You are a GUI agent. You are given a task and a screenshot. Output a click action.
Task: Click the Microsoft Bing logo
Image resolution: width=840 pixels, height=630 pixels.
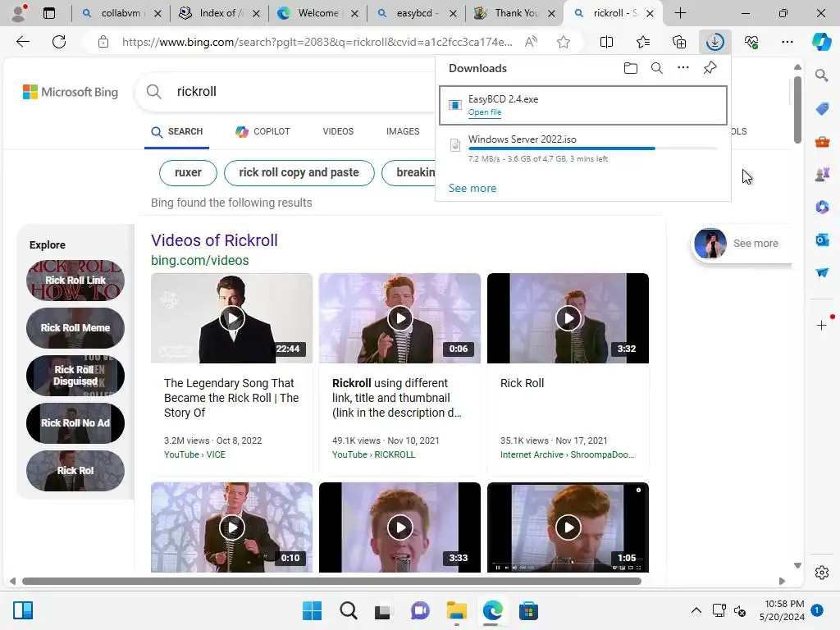[x=71, y=92]
